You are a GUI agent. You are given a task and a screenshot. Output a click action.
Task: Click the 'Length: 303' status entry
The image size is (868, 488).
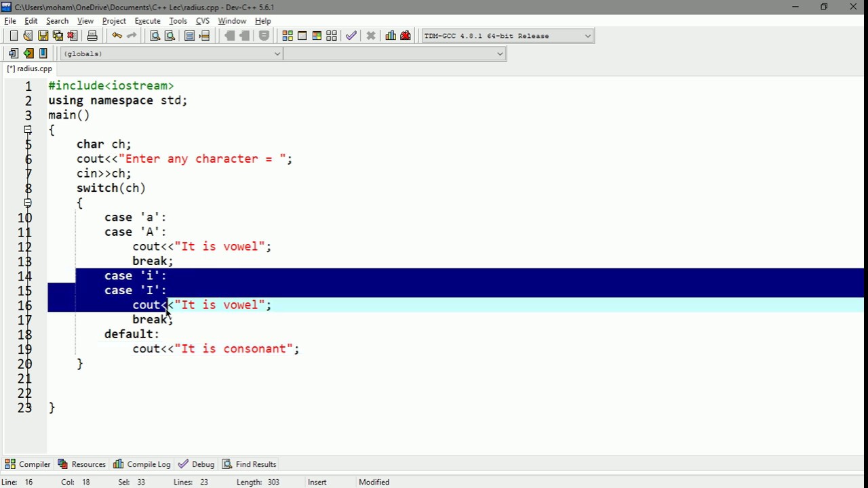258,482
